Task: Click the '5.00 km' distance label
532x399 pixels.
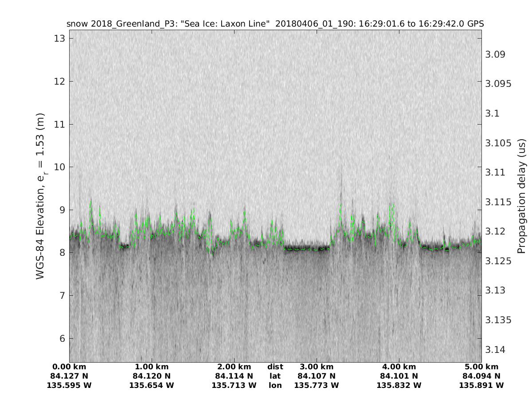Action: tap(481, 367)
